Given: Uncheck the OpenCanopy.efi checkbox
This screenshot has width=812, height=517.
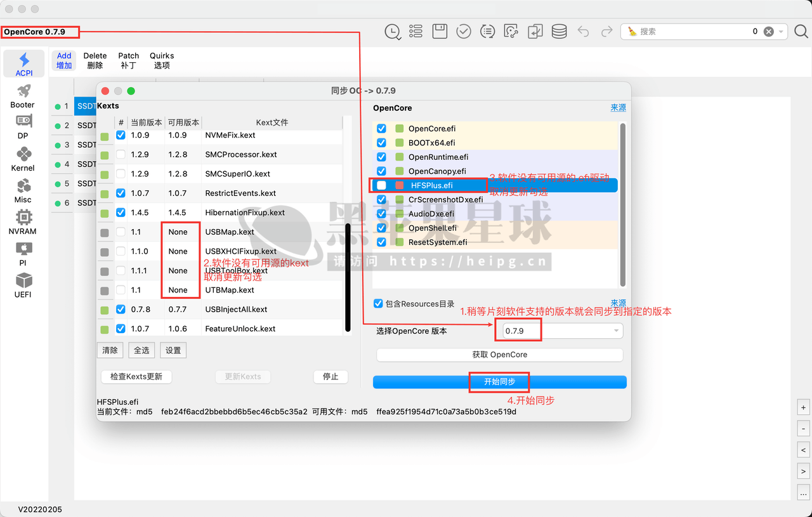Looking at the screenshot, I should (381, 171).
